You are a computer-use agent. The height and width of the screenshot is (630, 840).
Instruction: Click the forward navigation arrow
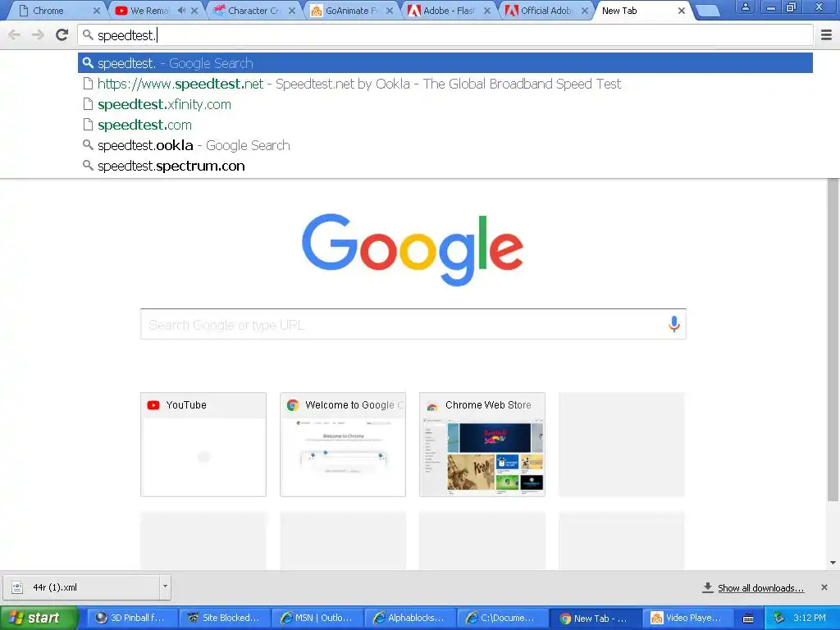(38, 35)
